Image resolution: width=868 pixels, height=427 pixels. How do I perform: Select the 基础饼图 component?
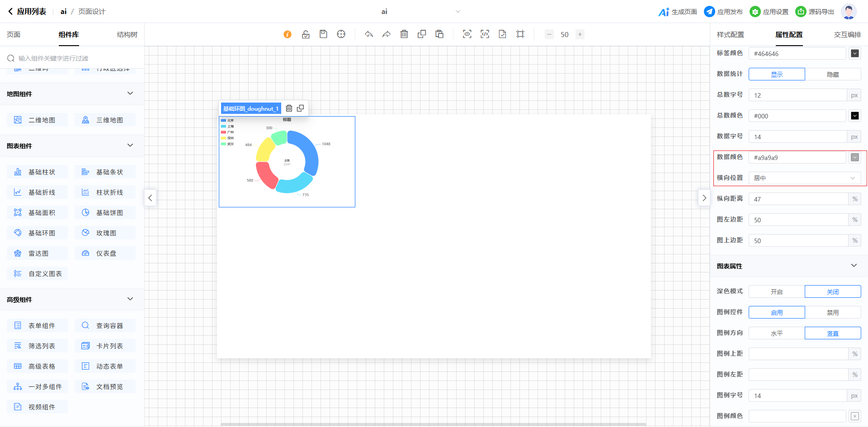[105, 213]
